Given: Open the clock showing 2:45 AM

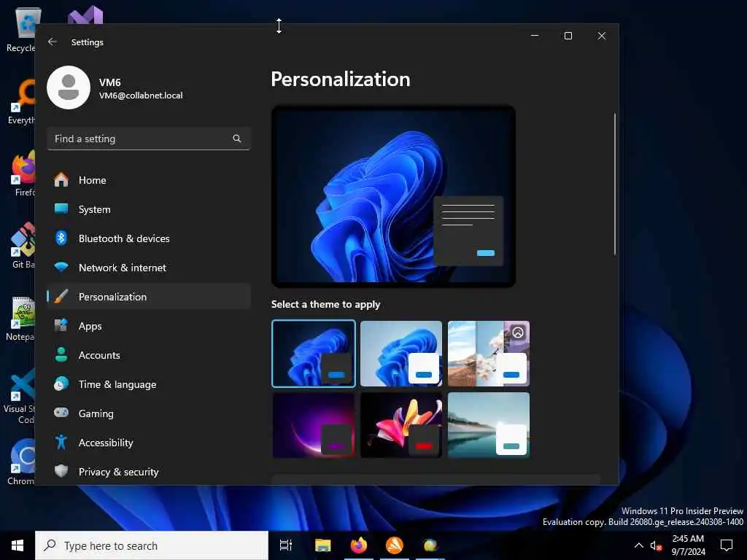Looking at the screenshot, I should pyautogui.click(x=688, y=545).
